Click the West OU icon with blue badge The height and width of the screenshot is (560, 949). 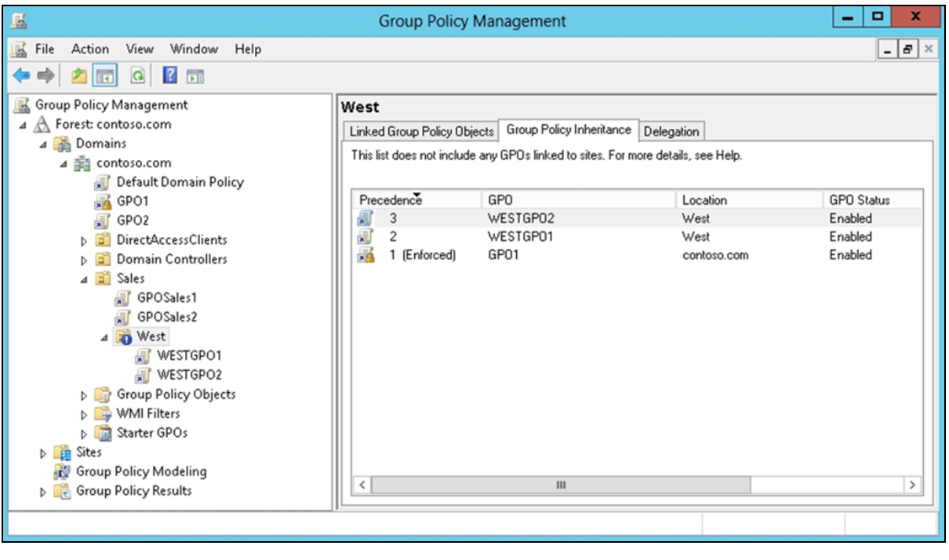[x=123, y=336]
